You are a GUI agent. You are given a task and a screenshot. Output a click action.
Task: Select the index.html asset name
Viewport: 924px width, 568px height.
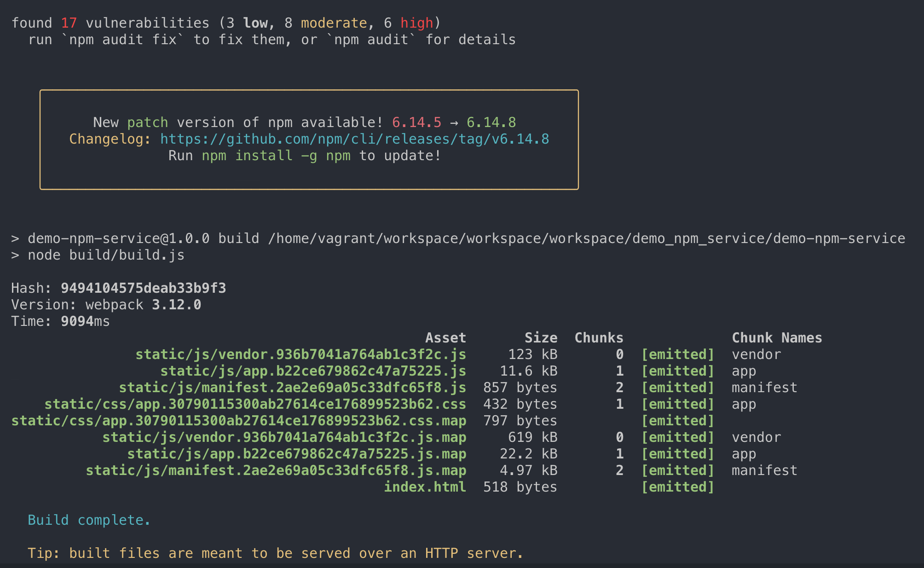pos(425,487)
